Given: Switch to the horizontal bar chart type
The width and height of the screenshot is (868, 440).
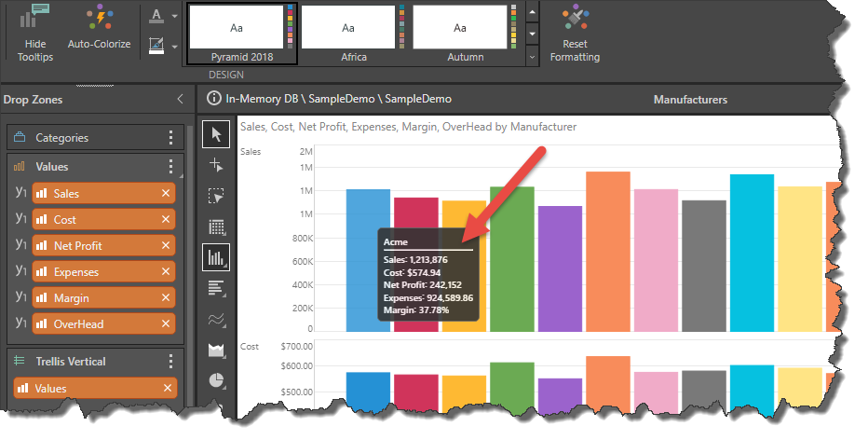Looking at the screenshot, I should [x=216, y=288].
